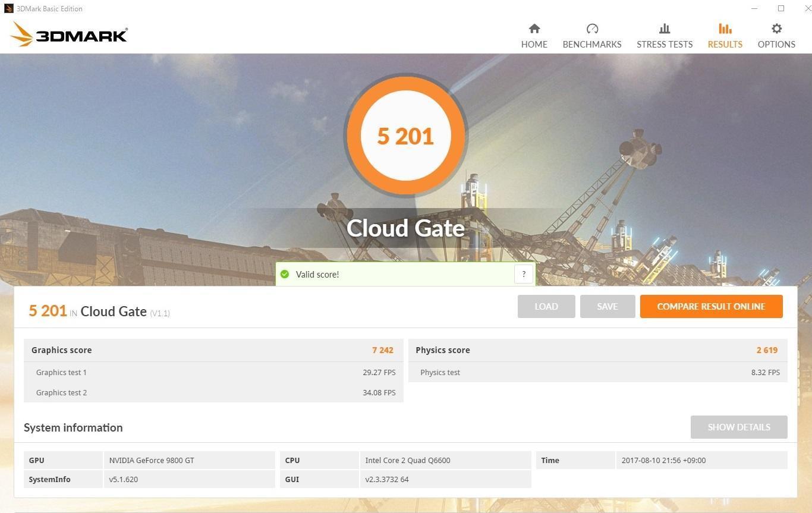The height and width of the screenshot is (513, 812).
Task: Click the 29.27 FPS value
Action: click(379, 373)
